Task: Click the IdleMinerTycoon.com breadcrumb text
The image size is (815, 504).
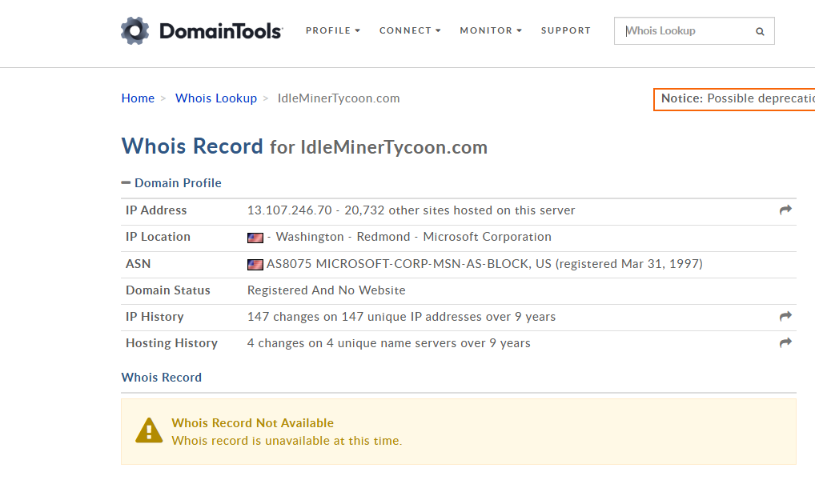Action: coord(339,98)
